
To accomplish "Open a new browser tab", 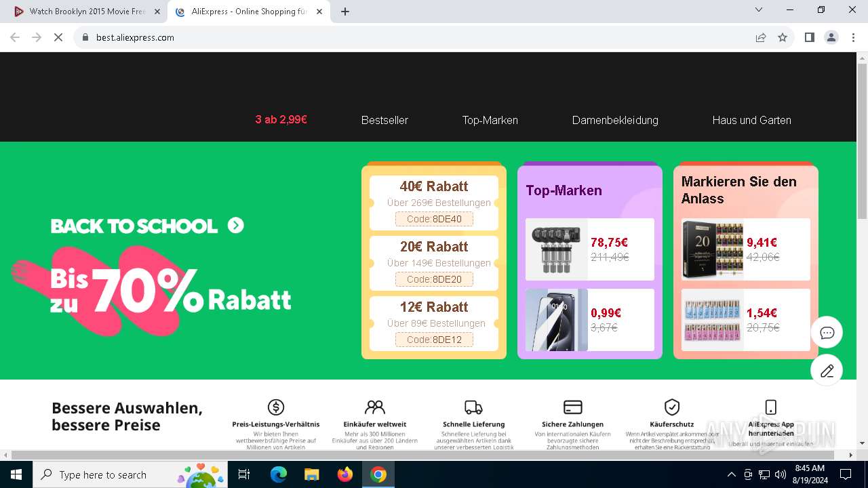I will 345,12.
